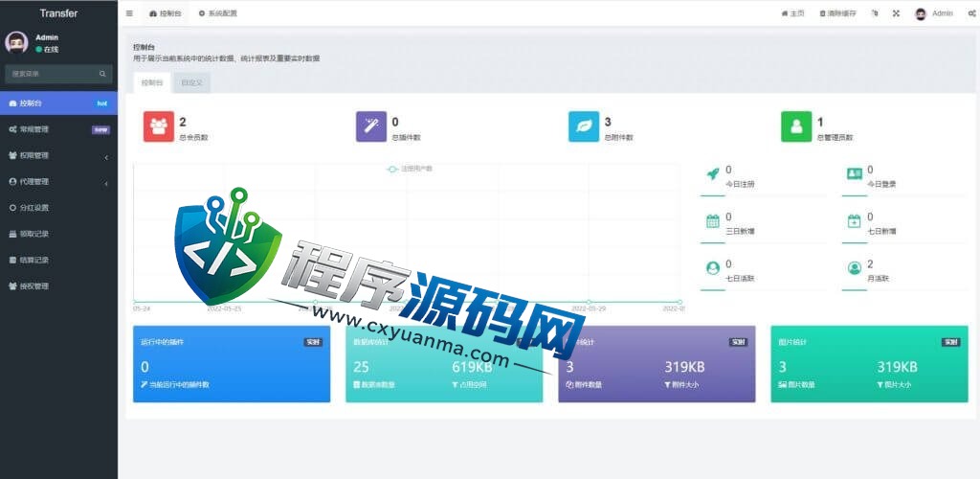Image resolution: width=980 pixels, height=479 pixels.
Task: Click the dashboard icon beside sidebar 控制台
Action: tap(12, 103)
